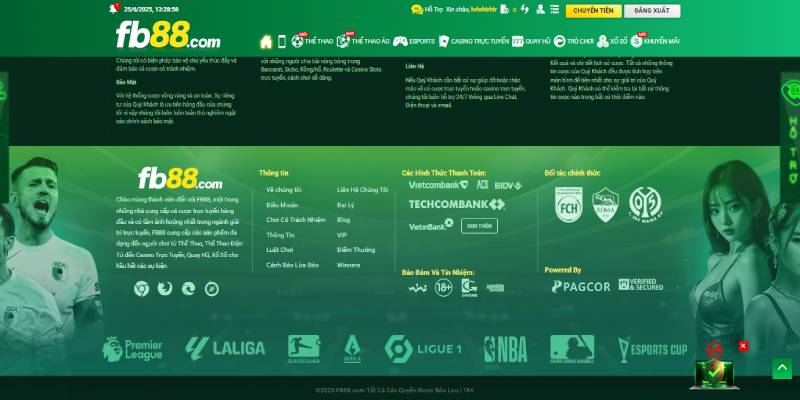This screenshot has height=400, width=800.
Task: Open the Trò Chơi menu
Action: (573, 41)
